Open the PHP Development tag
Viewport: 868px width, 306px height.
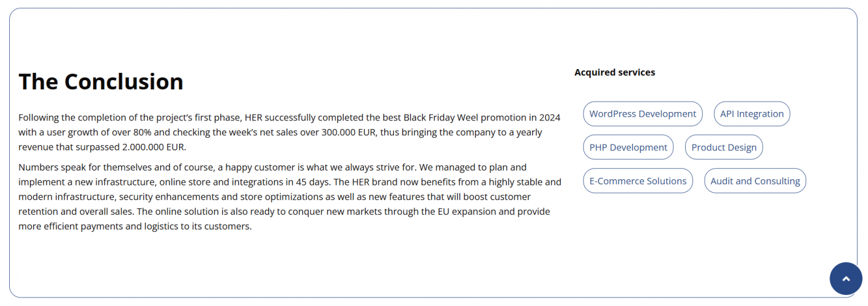point(628,147)
